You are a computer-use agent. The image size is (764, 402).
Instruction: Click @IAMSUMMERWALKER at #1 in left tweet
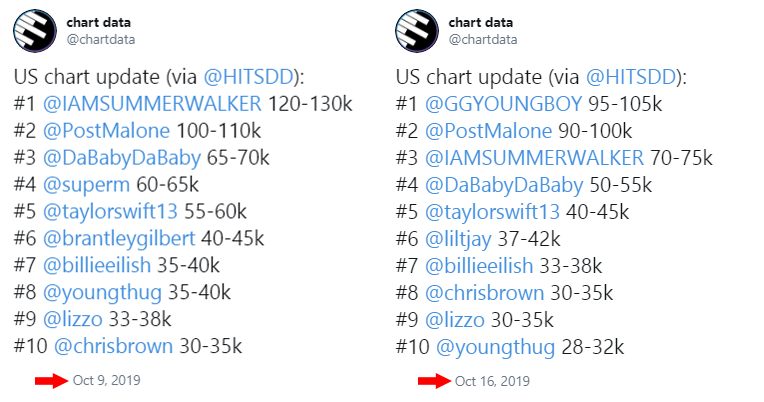[x=152, y=104]
